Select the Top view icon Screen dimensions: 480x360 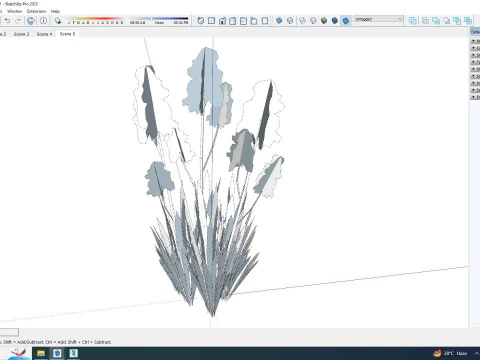[211, 21]
